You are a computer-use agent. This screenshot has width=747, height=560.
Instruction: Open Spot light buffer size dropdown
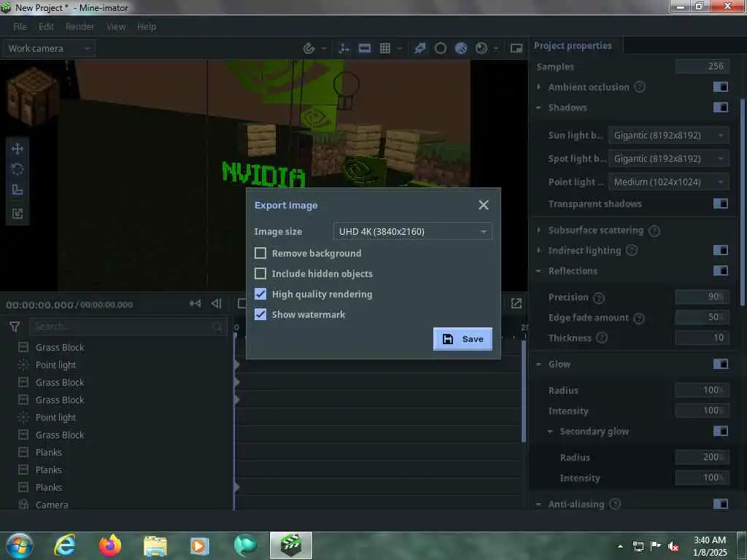click(669, 158)
